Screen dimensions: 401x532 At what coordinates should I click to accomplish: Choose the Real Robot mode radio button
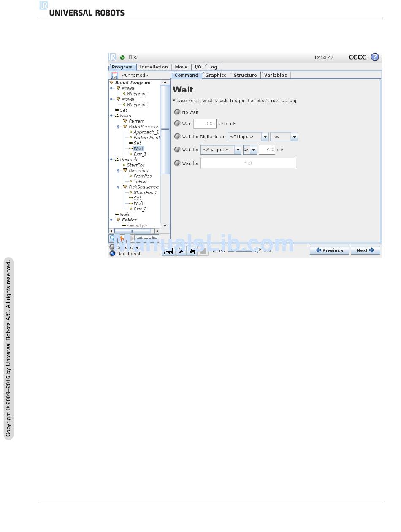[x=112, y=254]
